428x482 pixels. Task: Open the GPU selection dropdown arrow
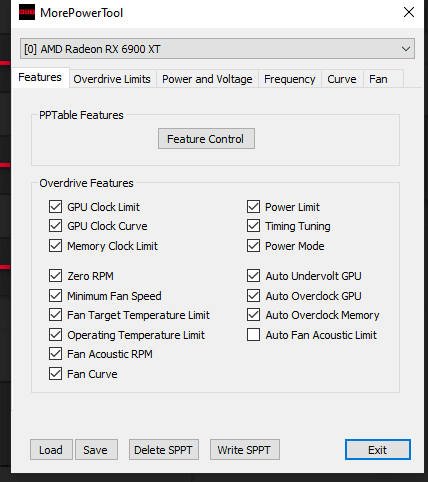point(406,49)
